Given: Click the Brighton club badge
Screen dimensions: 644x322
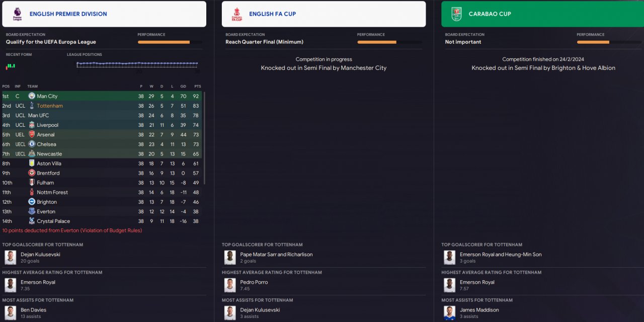Looking at the screenshot, I should (32, 202).
